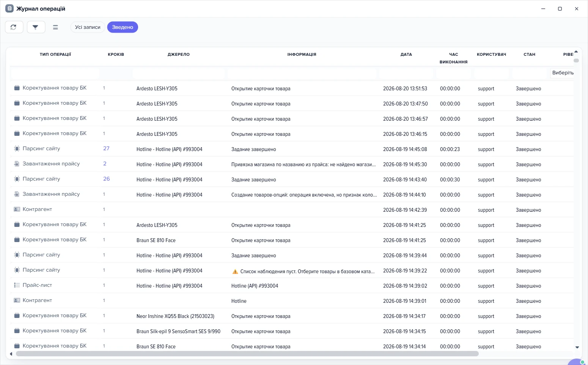The width and height of the screenshot is (588, 365).
Task: Sort by the Тип операції column header
Action: coord(55,55)
